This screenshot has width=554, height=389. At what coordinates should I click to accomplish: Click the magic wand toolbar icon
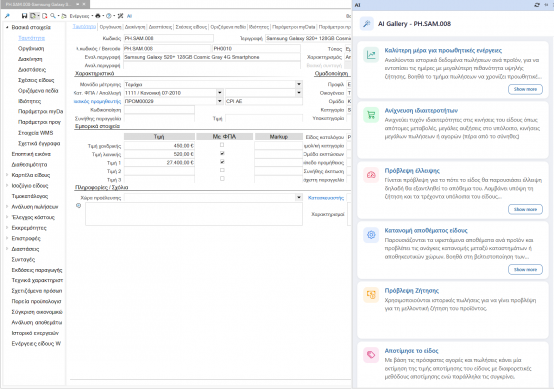pos(120,16)
